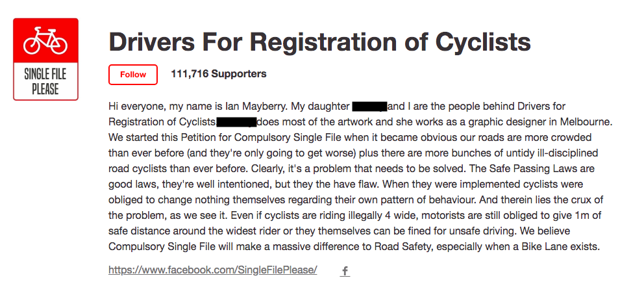Open the SingleFilePlease Facebook URL link
The width and height of the screenshot is (644, 304).
212,270
